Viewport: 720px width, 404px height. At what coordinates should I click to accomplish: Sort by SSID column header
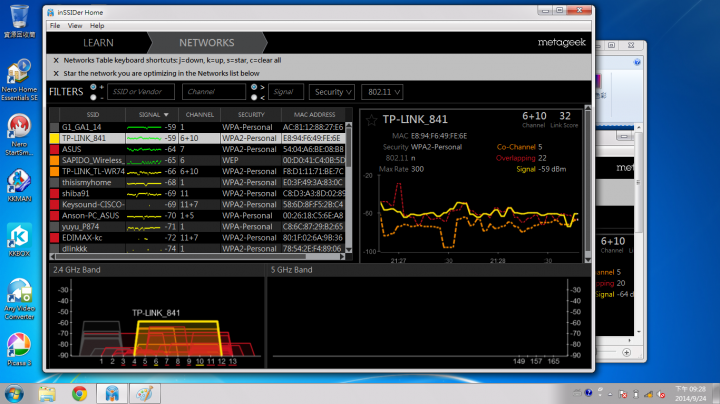(x=92, y=115)
